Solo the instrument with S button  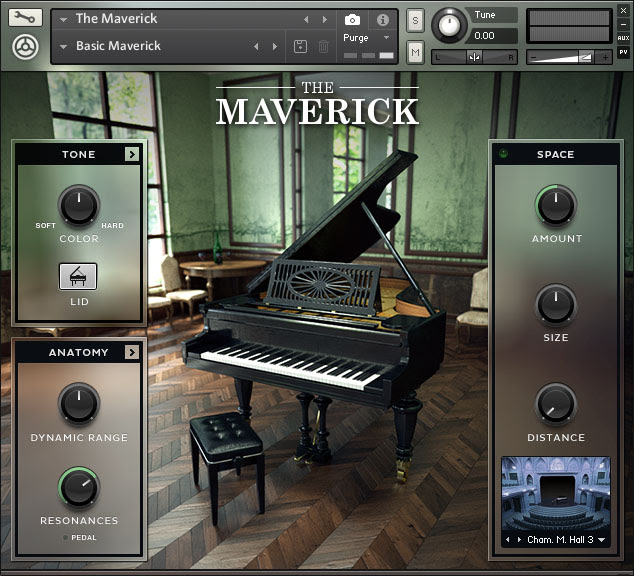[x=415, y=21]
